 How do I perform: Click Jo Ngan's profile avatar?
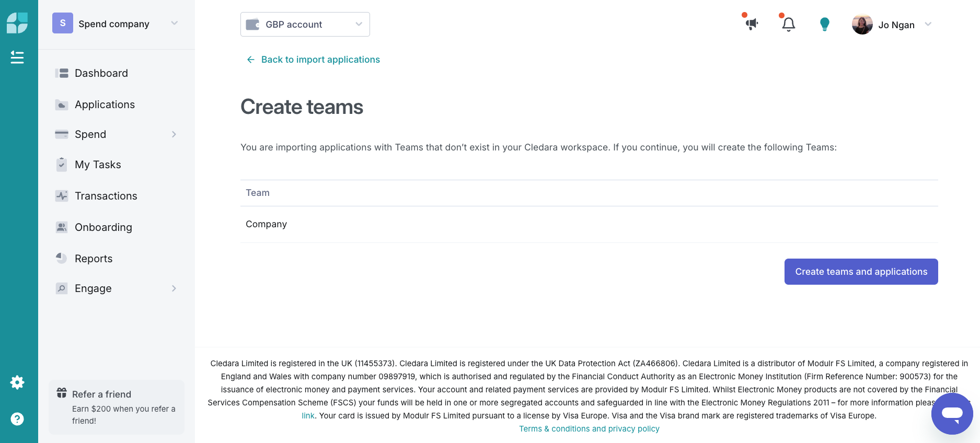[862, 25]
